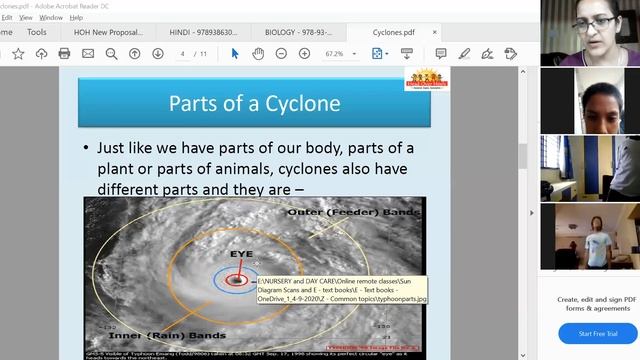Click the participant video with blue curtains
The height and width of the screenshot is (360, 640).
coord(590,169)
